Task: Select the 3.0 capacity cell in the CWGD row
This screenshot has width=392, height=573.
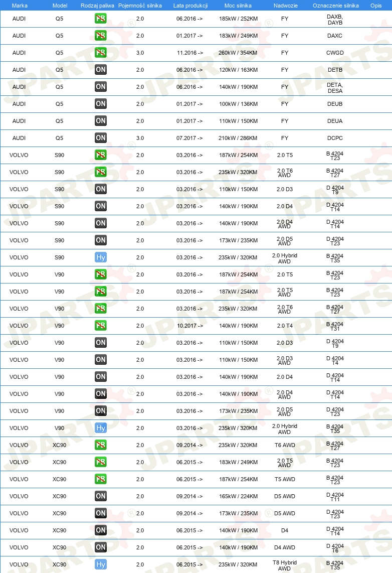Action: coord(140,53)
